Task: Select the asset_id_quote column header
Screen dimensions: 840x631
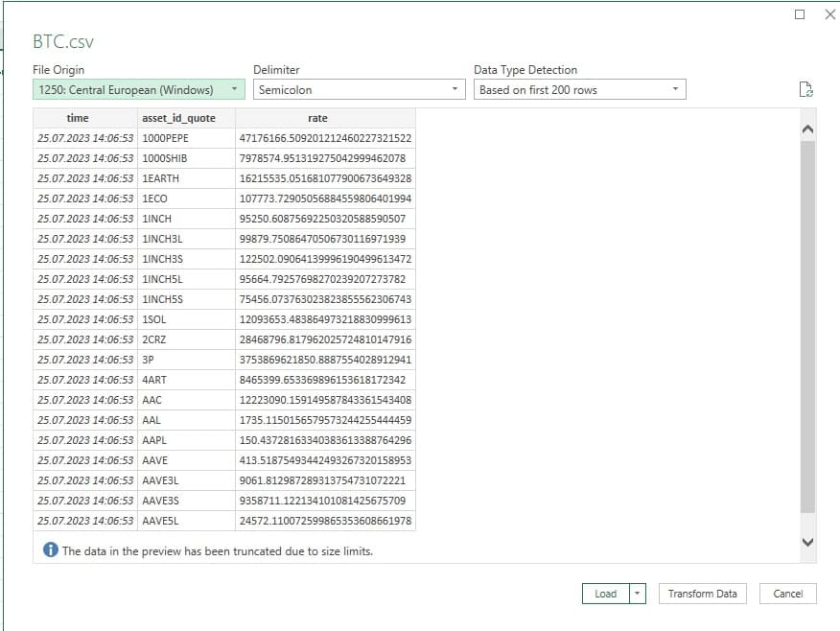Action: click(186, 118)
